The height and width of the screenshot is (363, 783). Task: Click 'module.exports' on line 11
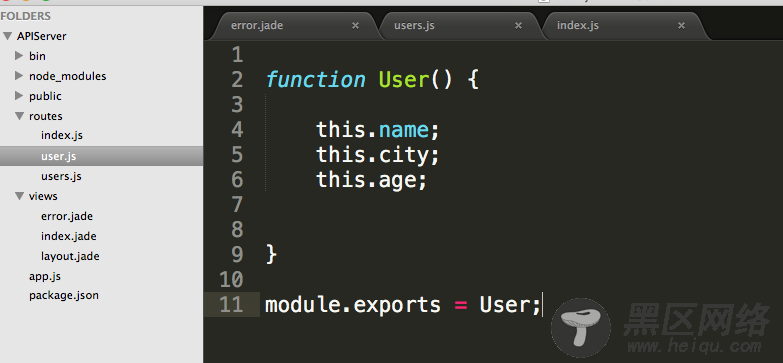(353, 305)
